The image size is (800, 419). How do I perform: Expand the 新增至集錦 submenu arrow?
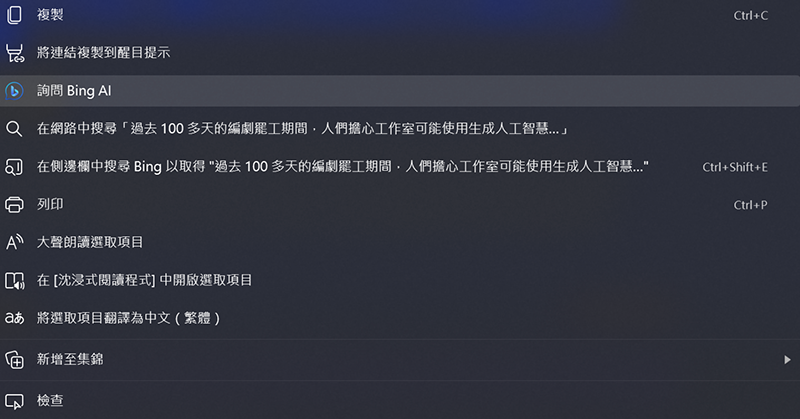coord(787,360)
